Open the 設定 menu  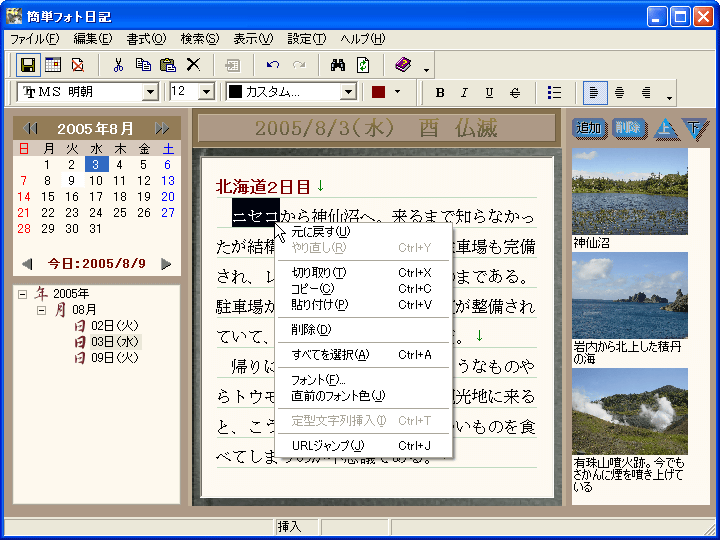point(307,39)
